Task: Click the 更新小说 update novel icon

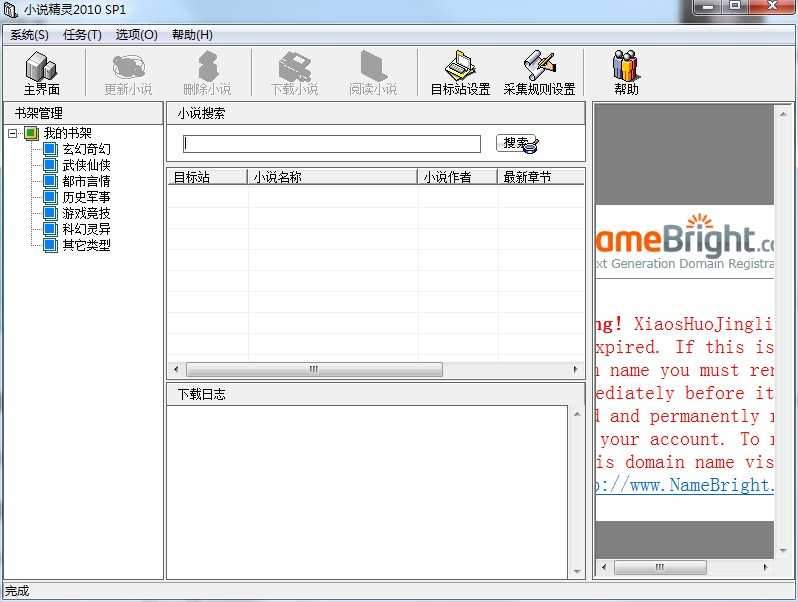Action: (128, 73)
